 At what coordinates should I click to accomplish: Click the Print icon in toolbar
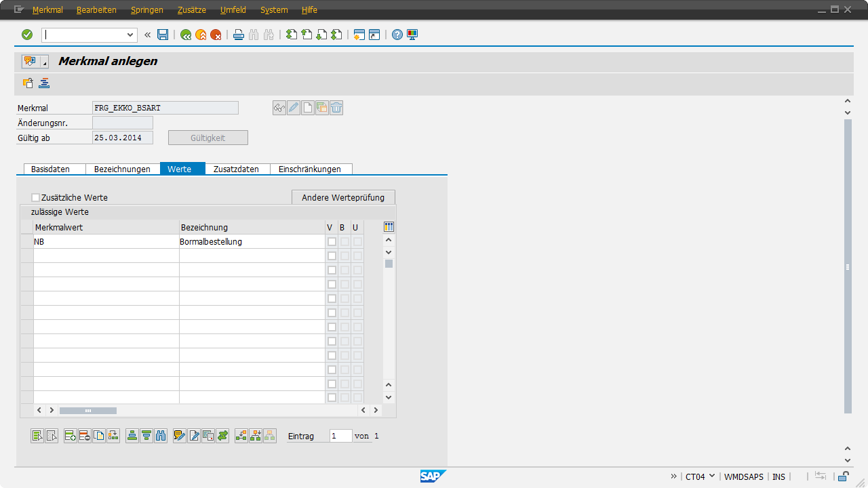click(238, 35)
